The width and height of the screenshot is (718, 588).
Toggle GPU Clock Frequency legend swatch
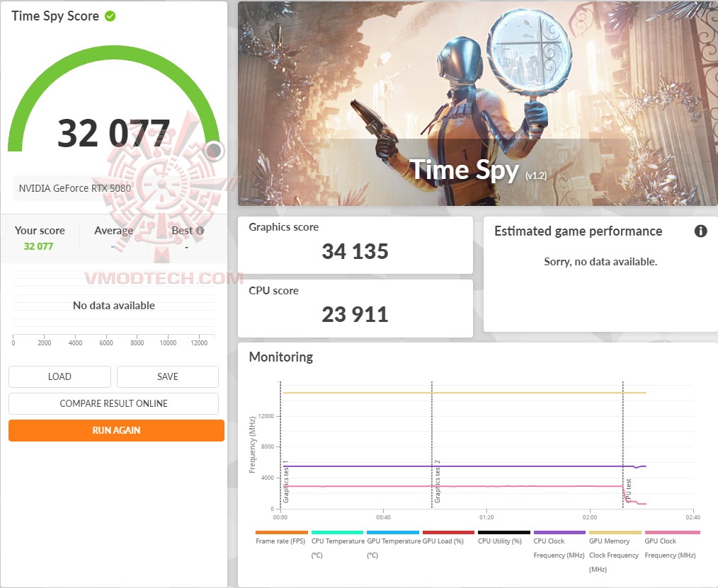pyautogui.click(x=672, y=533)
